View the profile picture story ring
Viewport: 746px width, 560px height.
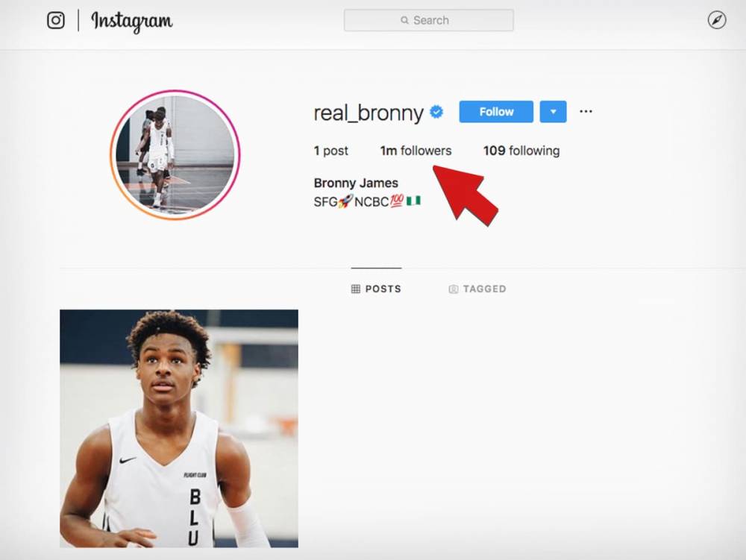[x=175, y=155]
